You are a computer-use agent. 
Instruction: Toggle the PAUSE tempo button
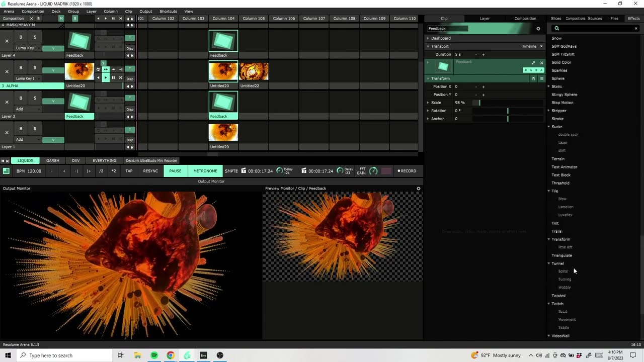pyautogui.click(x=175, y=171)
